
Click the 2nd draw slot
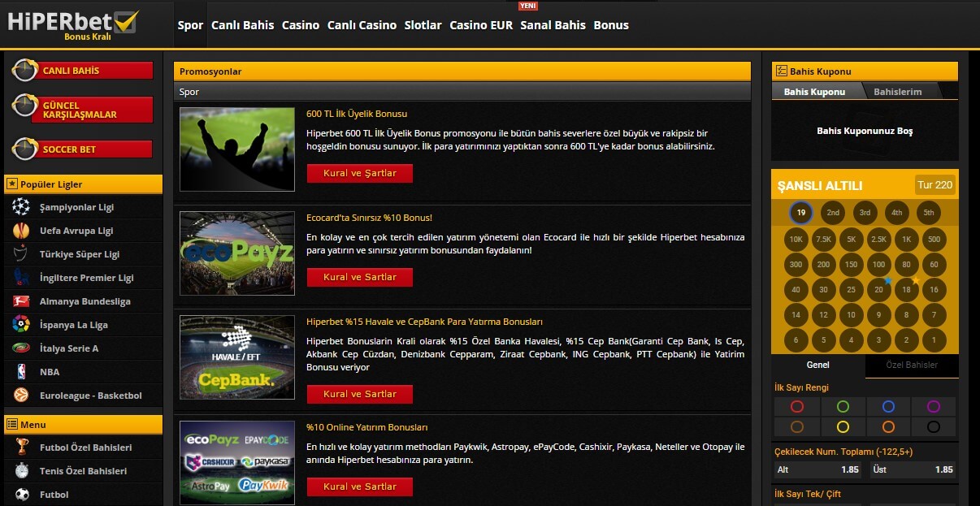click(x=833, y=213)
